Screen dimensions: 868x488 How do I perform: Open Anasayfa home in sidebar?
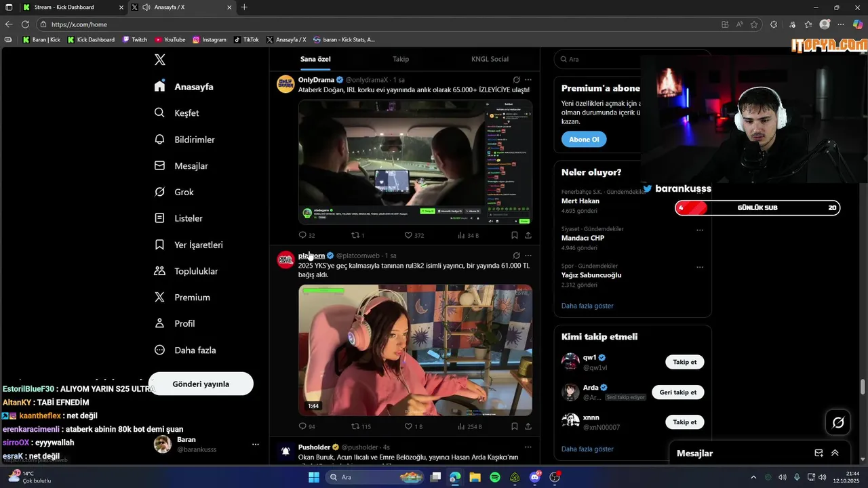pos(184,87)
